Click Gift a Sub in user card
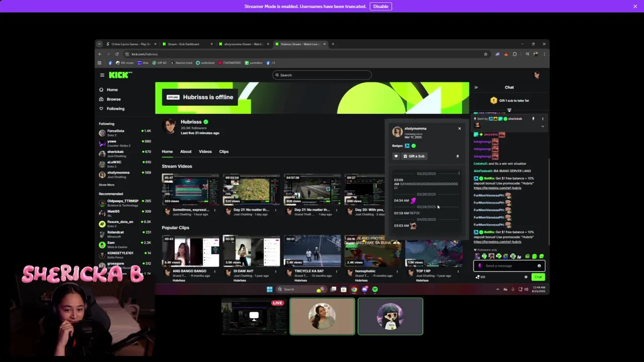The height and width of the screenshot is (362, 644). tap(414, 156)
